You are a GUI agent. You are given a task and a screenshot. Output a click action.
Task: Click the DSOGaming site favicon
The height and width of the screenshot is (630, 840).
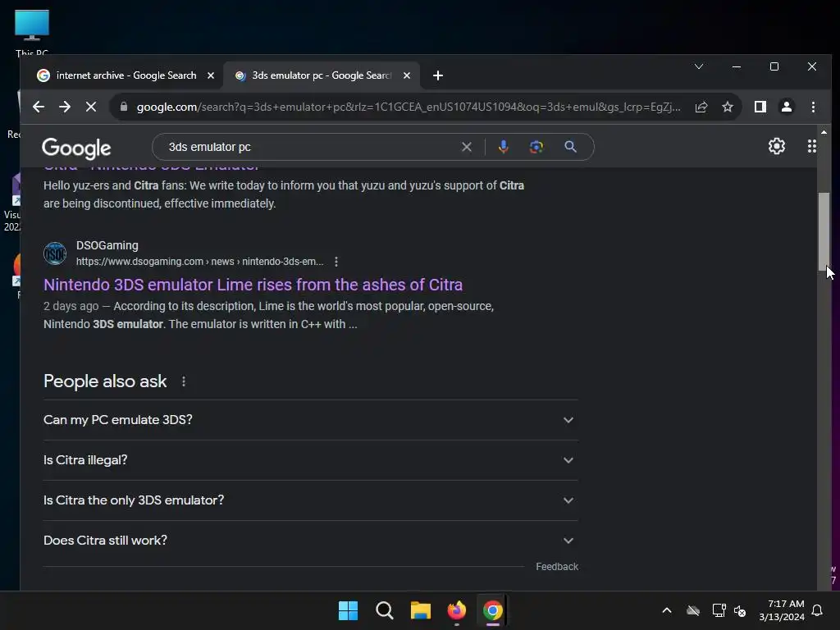[x=55, y=253]
